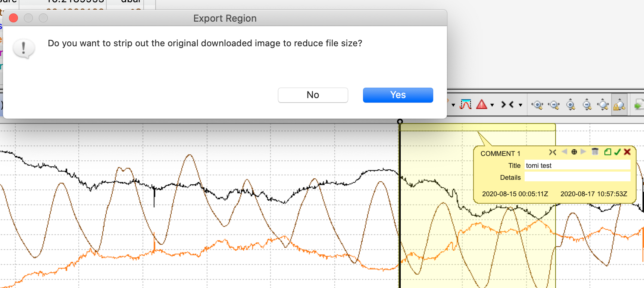Cancel comment with red X icon

pos(627,152)
